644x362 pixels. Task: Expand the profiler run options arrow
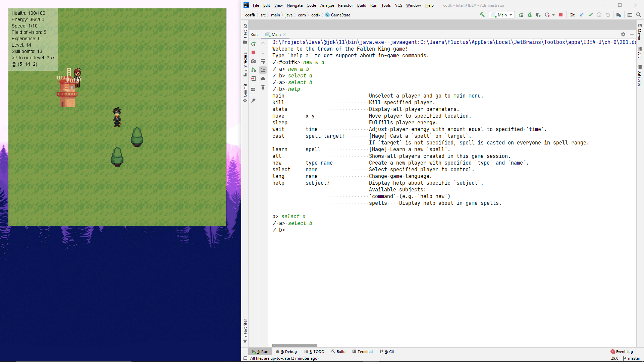point(553,15)
